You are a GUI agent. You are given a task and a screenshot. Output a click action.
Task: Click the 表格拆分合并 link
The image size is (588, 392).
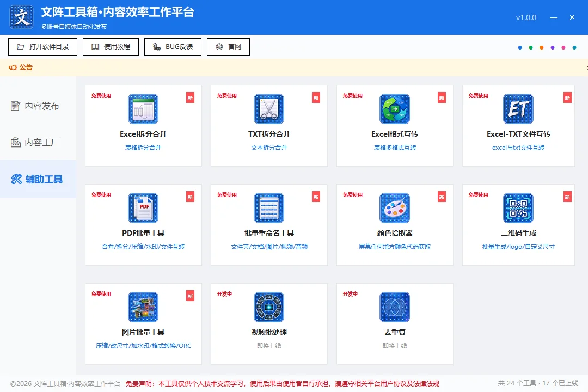coord(143,148)
